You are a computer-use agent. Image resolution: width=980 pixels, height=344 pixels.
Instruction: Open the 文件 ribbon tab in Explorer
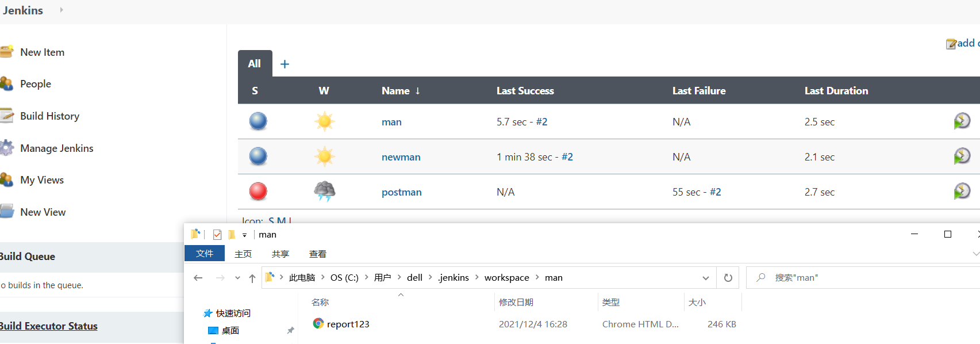(x=205, y=254)
